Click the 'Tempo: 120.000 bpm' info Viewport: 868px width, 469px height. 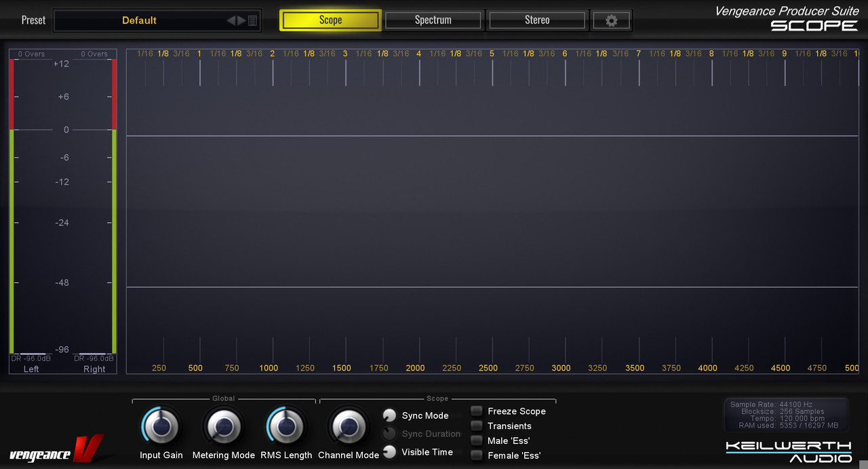[x=787, y=419]
